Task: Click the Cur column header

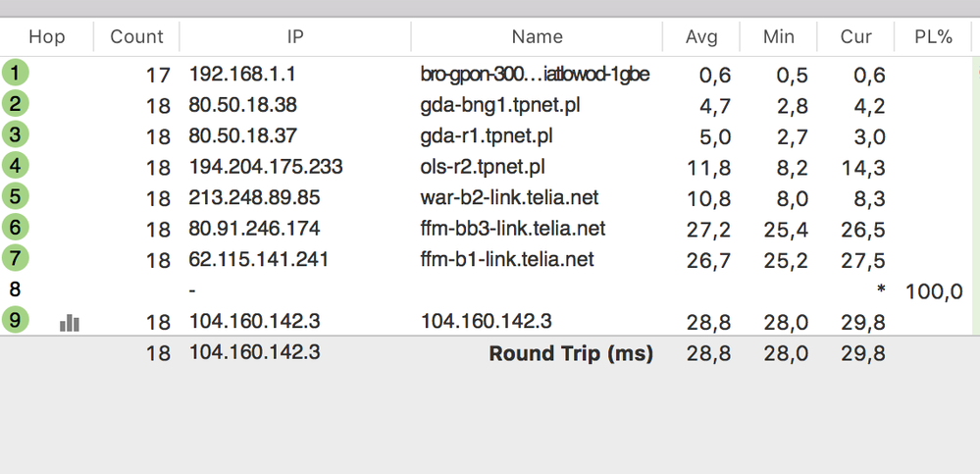Action: pos(855,37)
